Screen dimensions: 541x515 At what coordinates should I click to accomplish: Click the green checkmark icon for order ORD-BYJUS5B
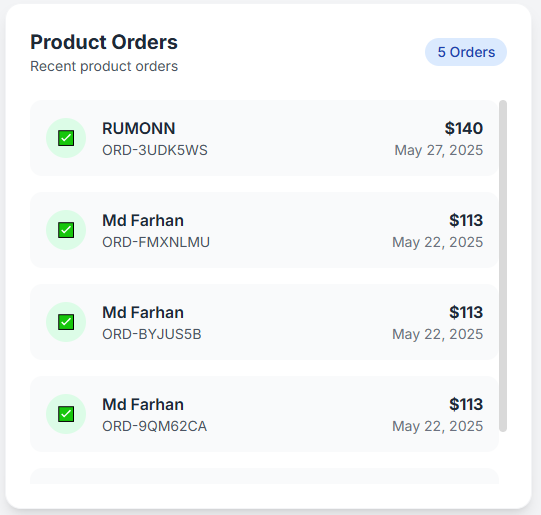(x=66, y=322)
